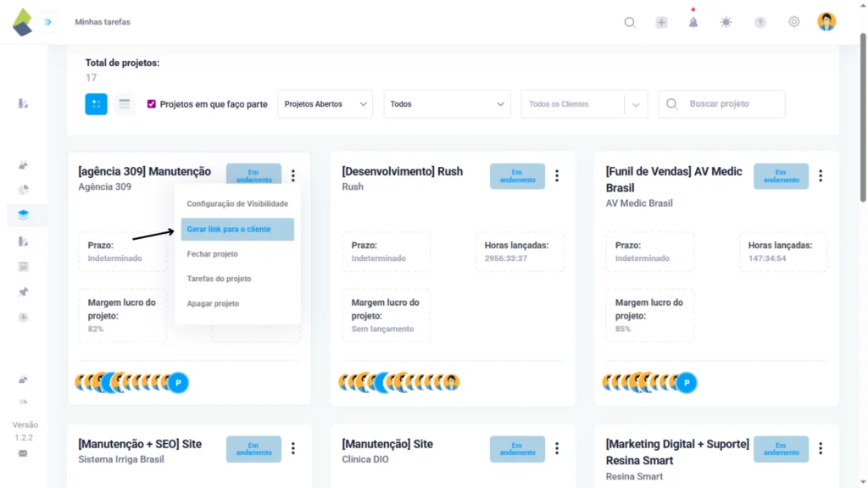The height and width of the screenshot is (488, 868).
Task: Switch to grid view of projects
Action: coord(96,103)
